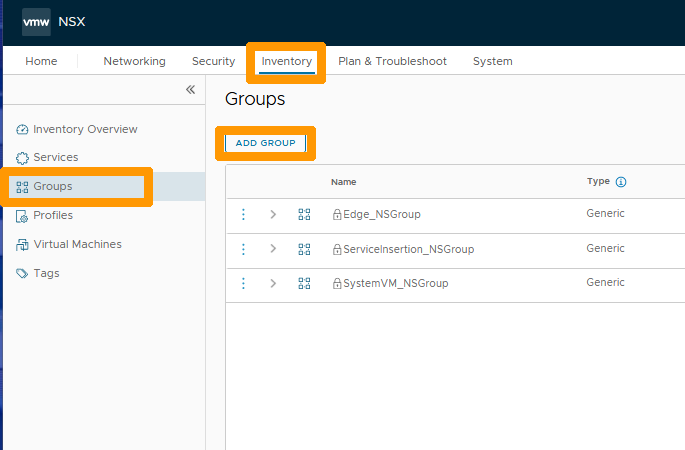Open the Plan & Troubleshoot tab

pos(392,61)
